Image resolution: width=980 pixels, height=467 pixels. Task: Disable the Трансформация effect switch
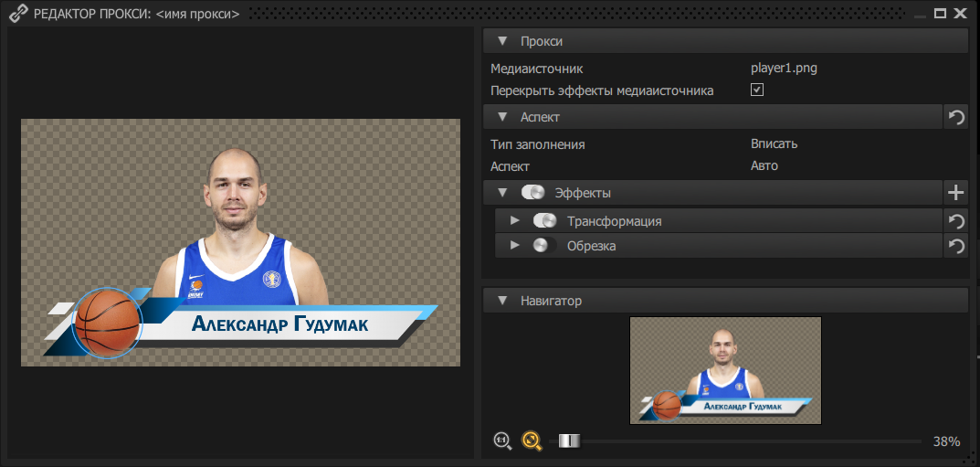[544, 221]
